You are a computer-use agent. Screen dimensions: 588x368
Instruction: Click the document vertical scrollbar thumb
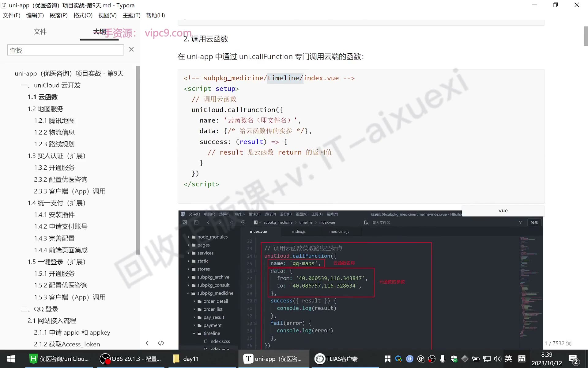click(x=586, y=36)
